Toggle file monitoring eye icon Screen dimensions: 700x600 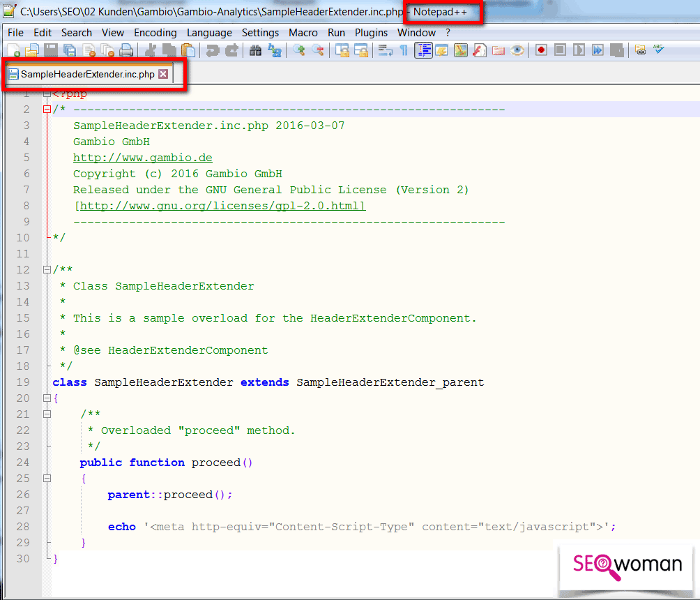pos(517,50)
